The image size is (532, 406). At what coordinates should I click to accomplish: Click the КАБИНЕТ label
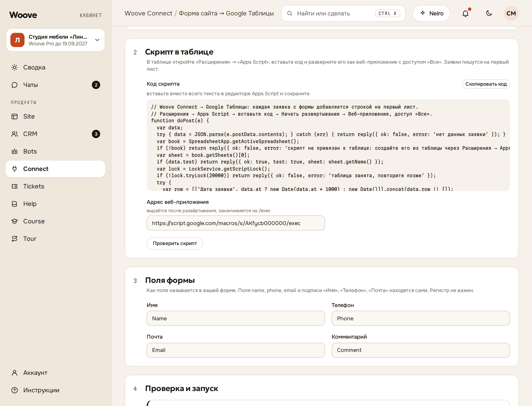click(91, 15)
